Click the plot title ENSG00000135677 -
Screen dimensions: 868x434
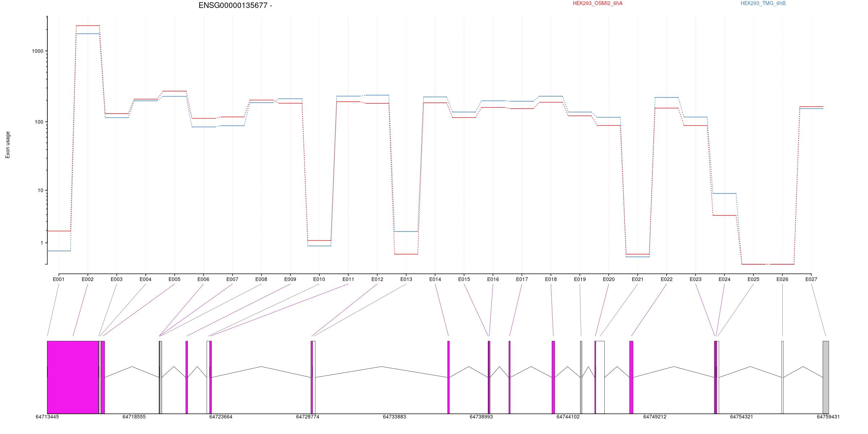[235, 5]
